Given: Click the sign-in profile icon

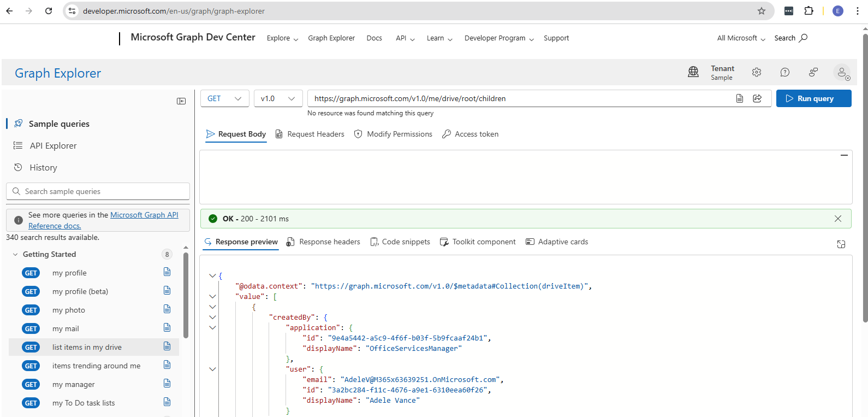Looking at the screenshot, I should click(x=842, y=73).
